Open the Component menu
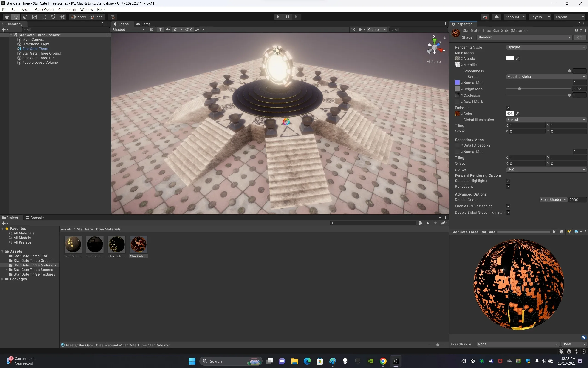The height and width of the screenshot is (368, 588). coord(67,9)
